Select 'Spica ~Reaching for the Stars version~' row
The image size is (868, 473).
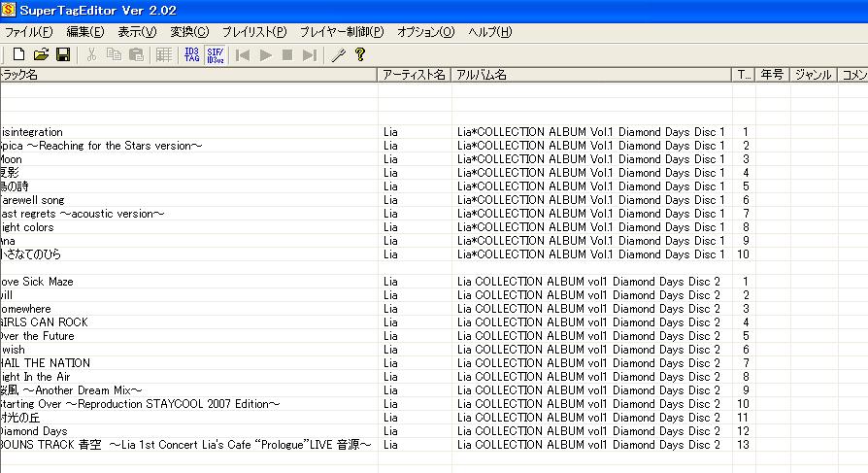click(188, 146)
